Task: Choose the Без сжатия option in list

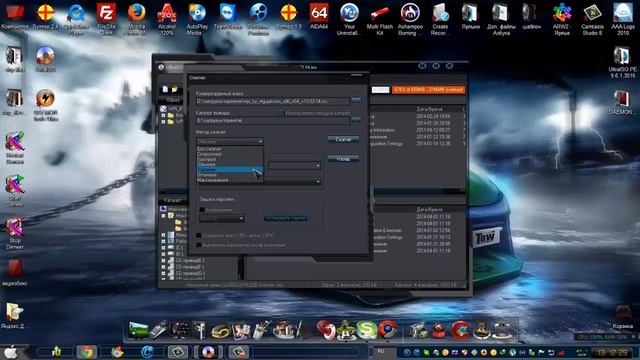Action: click(230, 149)
